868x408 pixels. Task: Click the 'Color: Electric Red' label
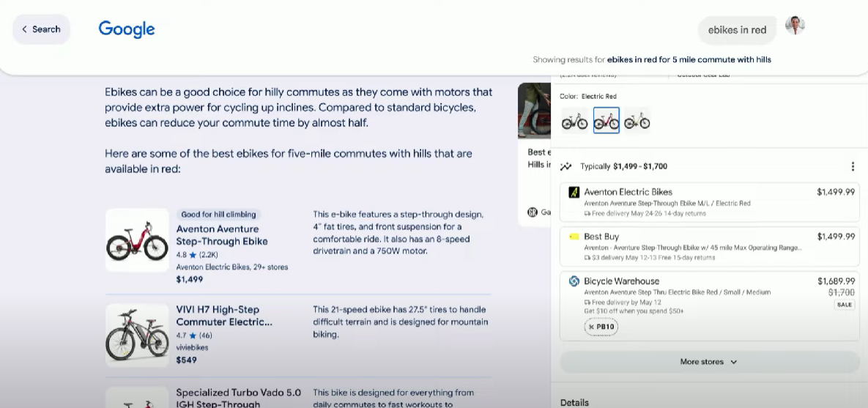588,97
